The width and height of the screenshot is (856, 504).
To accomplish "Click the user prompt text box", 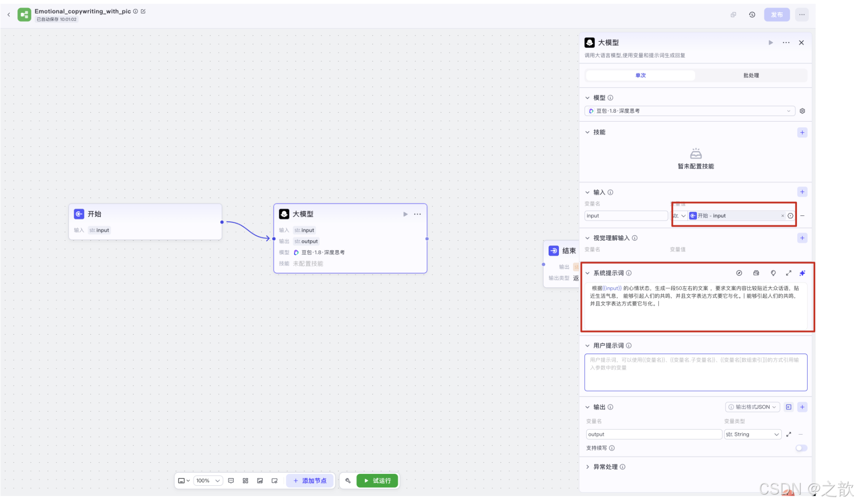I will 696,373.
